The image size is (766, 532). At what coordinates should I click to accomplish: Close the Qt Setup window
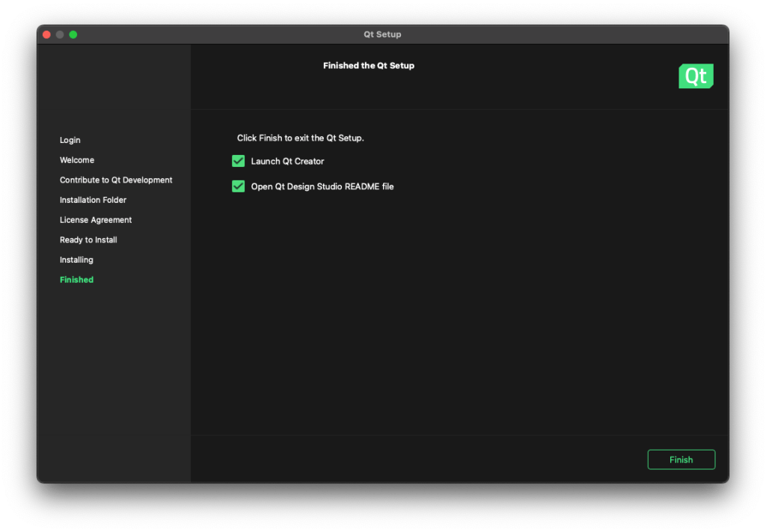click(x=46, y=34)
